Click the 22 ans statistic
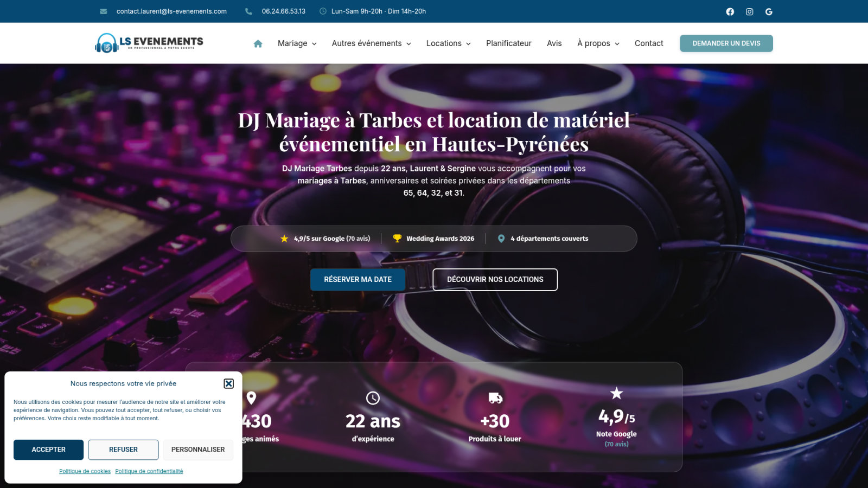Viewport: 868px width, 488px height. point(373,421)
